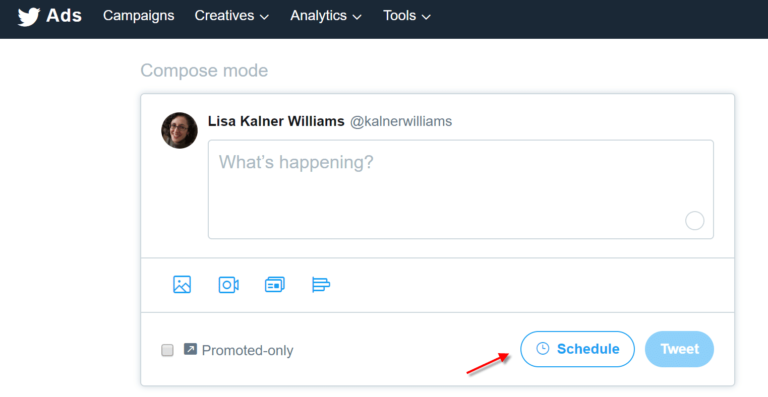Viewport: 768px width, 397px height.
Task: Open the Campaigns menu item
Action: (x=139, y=16)
